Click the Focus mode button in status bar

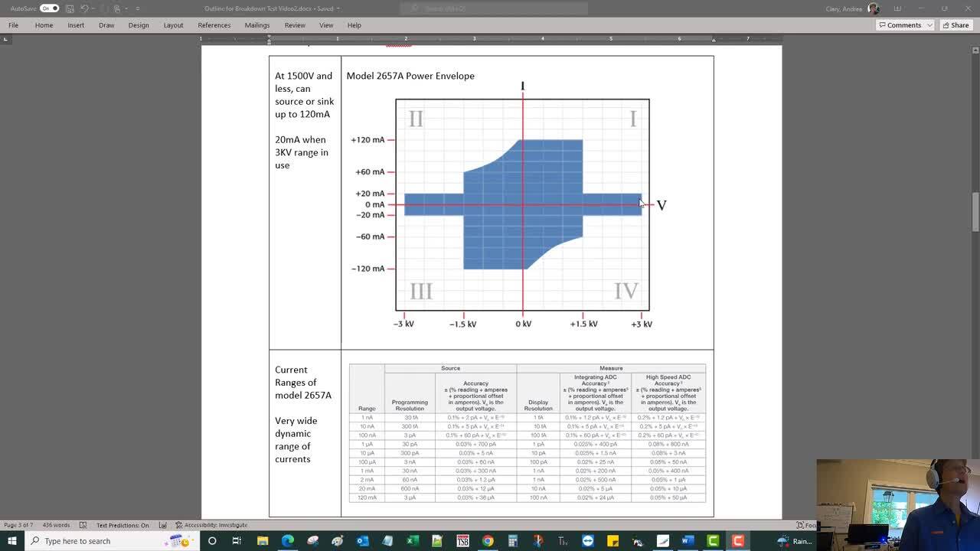tap(806, 525)
